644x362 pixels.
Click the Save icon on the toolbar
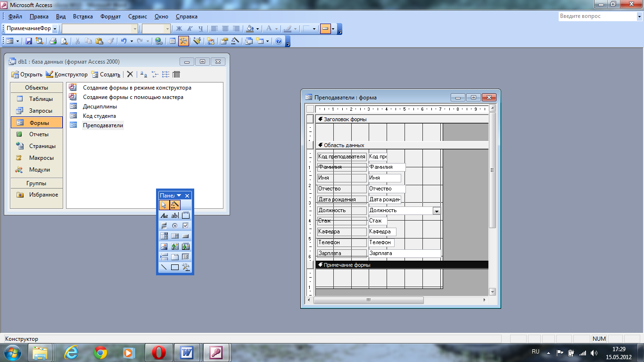[29, 41]
